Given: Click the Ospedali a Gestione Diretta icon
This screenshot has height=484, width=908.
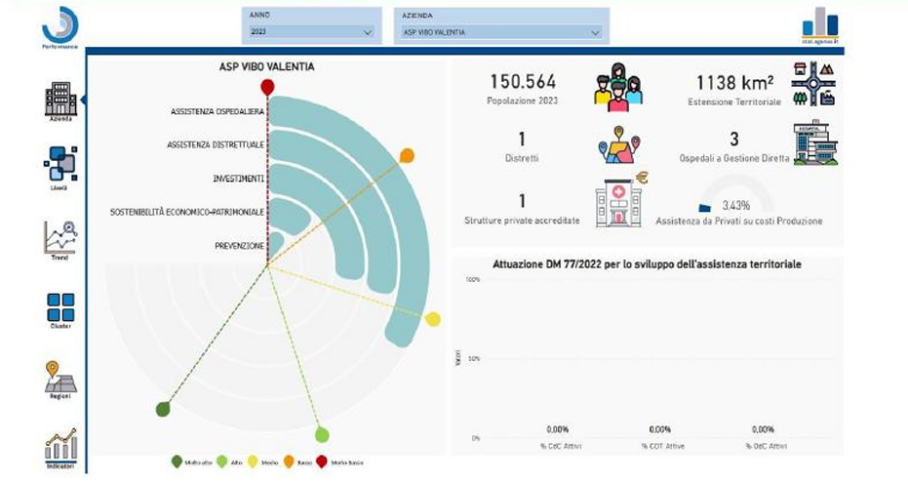Looking at the screenshot, I should (814, 144).
